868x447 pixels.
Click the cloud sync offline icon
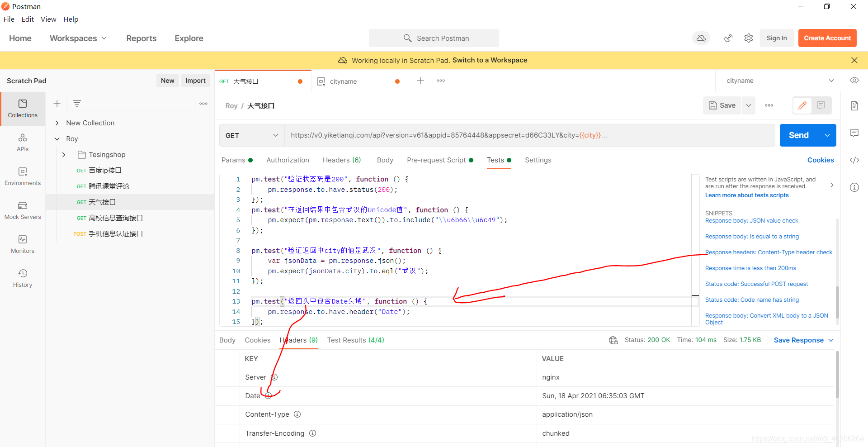point(701,38)
